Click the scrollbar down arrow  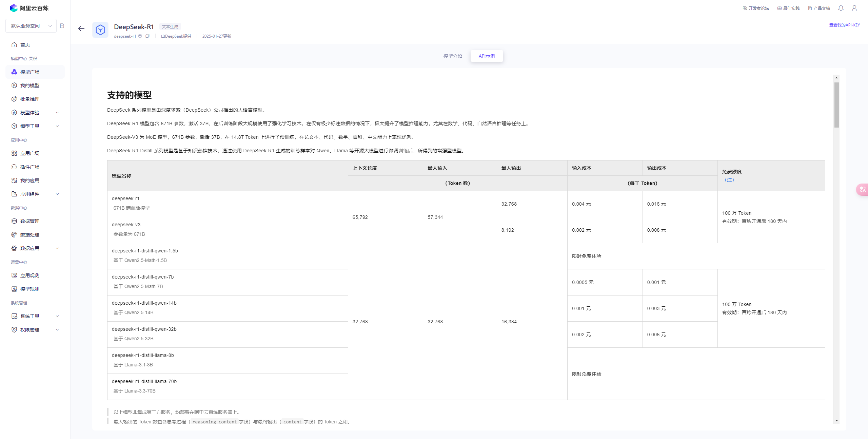point(836,421)
